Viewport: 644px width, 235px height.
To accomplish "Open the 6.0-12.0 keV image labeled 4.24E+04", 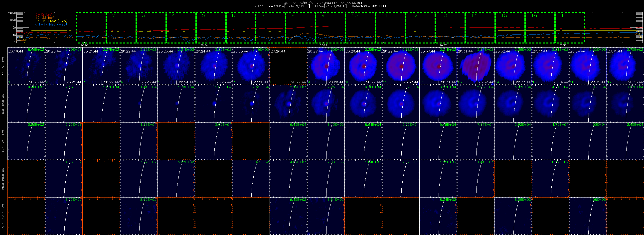I will 550,103.
